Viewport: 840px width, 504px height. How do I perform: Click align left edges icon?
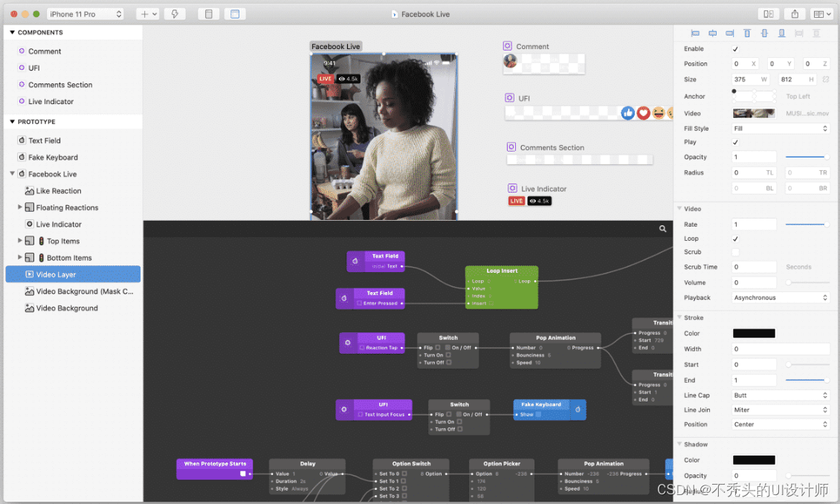click(x=695, y=33)
